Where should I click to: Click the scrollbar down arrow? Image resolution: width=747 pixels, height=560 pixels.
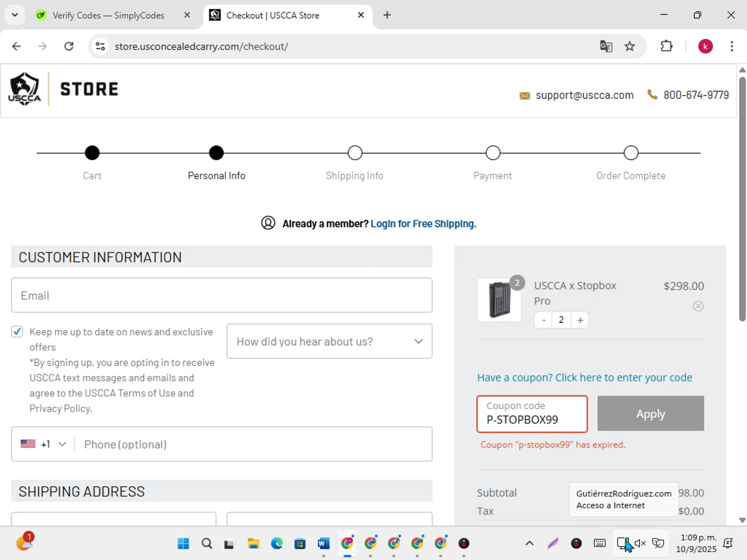(x=742, y=520)
